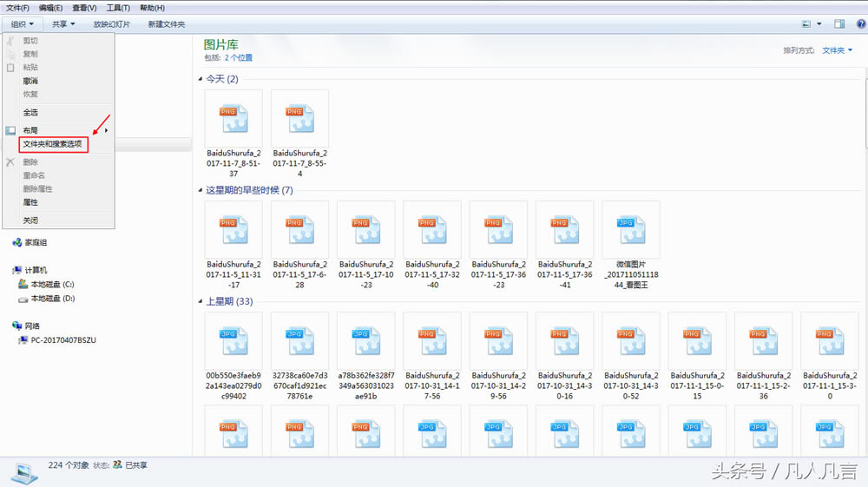The image size is (868, 487).
Task: Open the 排列方式 文件夹 sort dropdown
Action: tap(837, 51)
